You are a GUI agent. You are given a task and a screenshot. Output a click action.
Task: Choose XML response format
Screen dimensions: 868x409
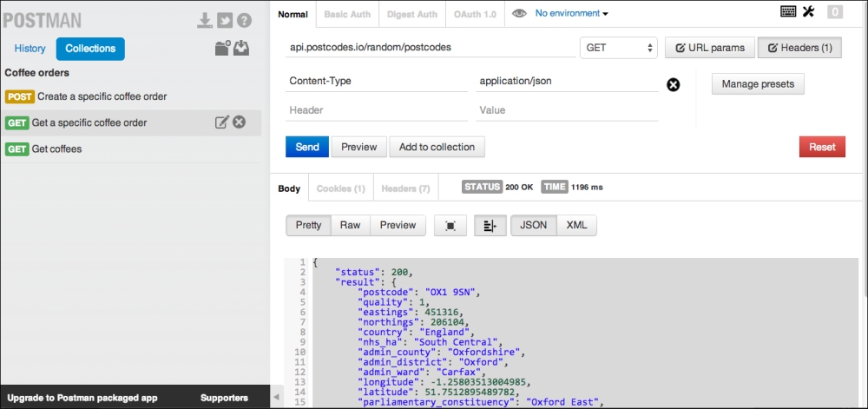(x=576, y=225)
